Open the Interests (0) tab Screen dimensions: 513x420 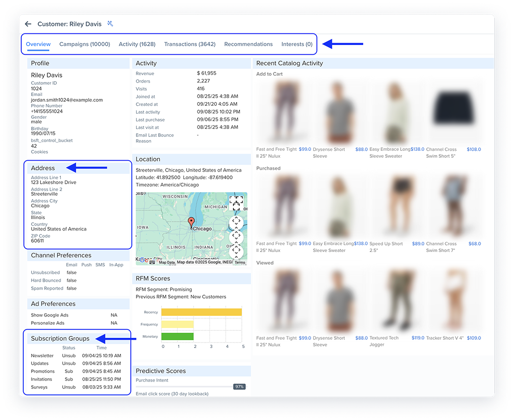pyautogui.click(x=297, y=45)
